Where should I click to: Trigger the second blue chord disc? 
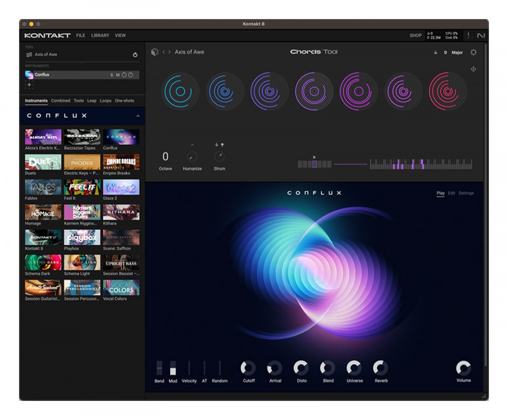pos(225,91)
